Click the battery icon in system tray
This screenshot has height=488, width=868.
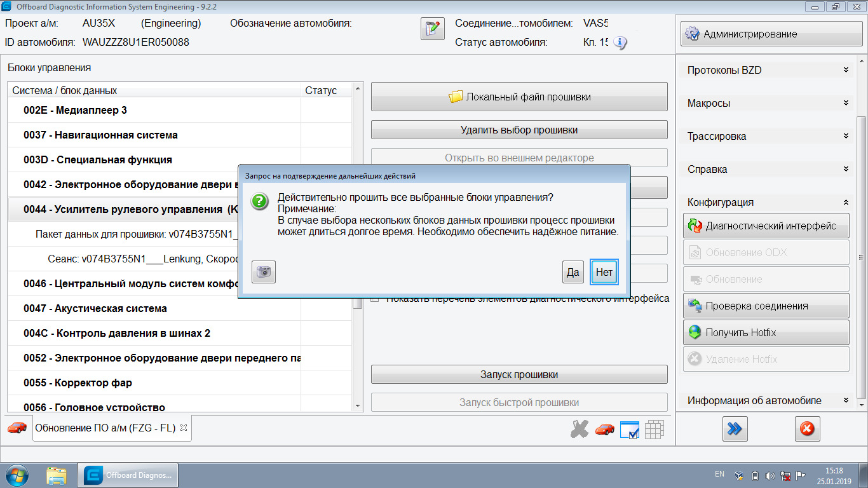tap(754, 475)
